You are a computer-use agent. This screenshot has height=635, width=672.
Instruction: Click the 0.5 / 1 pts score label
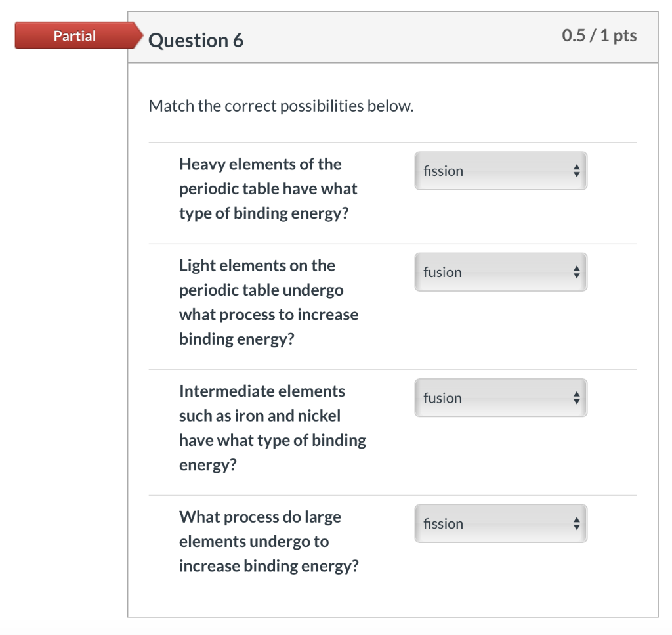[600, 36]
